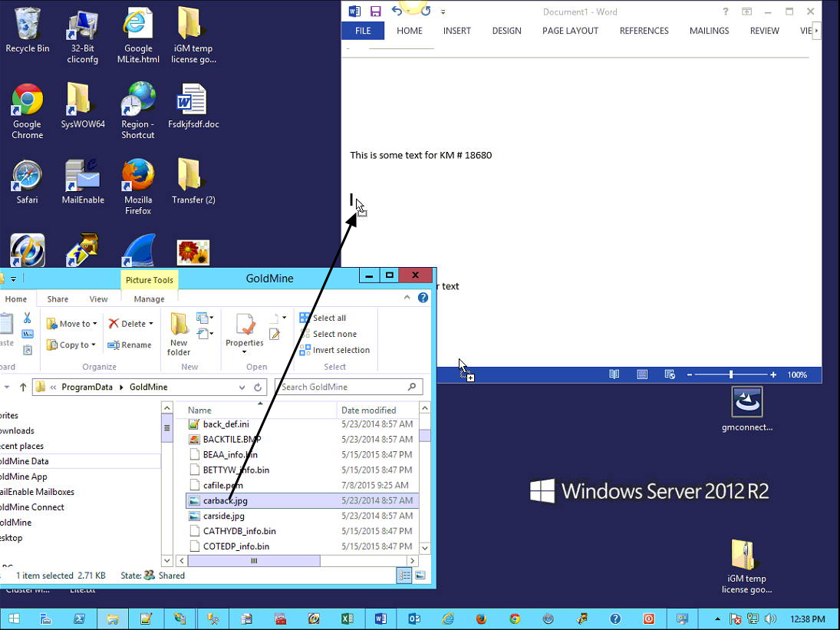Switch to the View tab in Explorer
Image resolution: width=840 pixels, height=630 pixels.
[x=98, y=299]
